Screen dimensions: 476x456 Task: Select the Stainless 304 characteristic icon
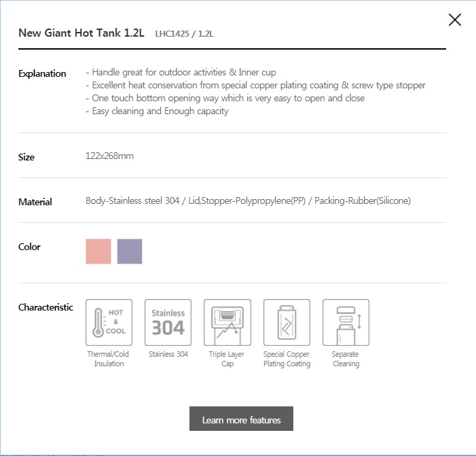point(168,322)
